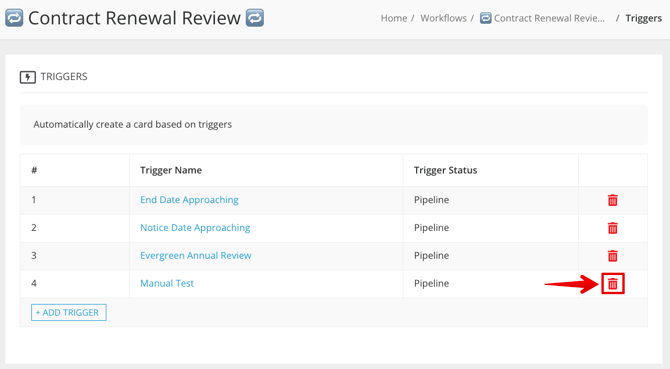Select the Triggers breadcrumb item
The image size is (670, 369).
coord(644,18)
